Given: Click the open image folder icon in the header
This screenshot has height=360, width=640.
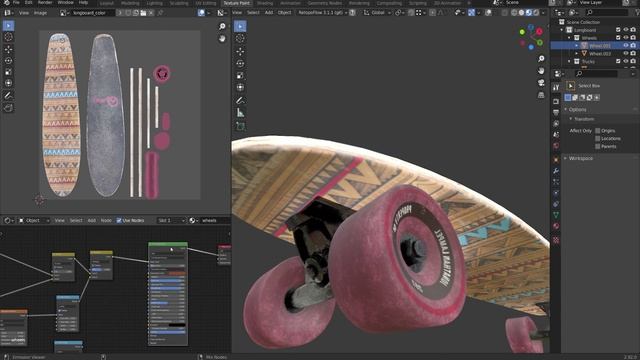Looking at the screenshot, I should [x=143, y=13].
